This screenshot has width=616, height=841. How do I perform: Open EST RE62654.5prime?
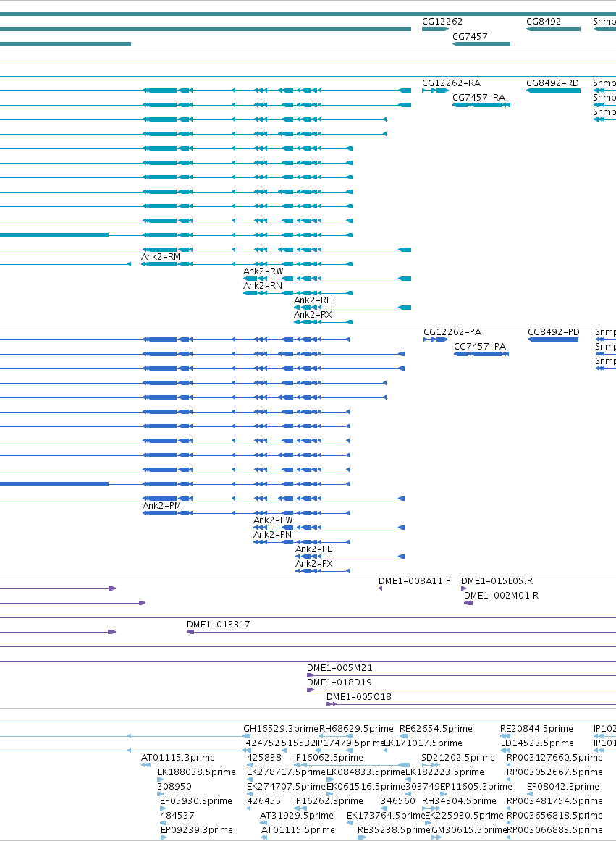coord(436,728)
